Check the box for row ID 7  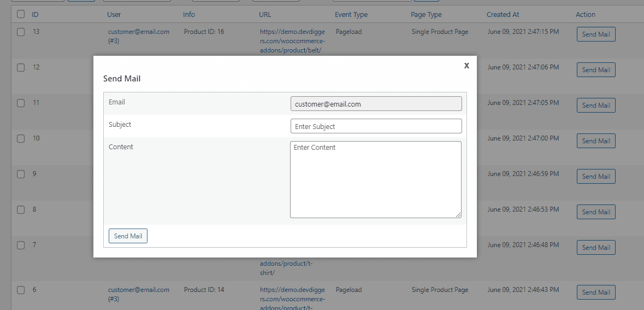(21, 245)
